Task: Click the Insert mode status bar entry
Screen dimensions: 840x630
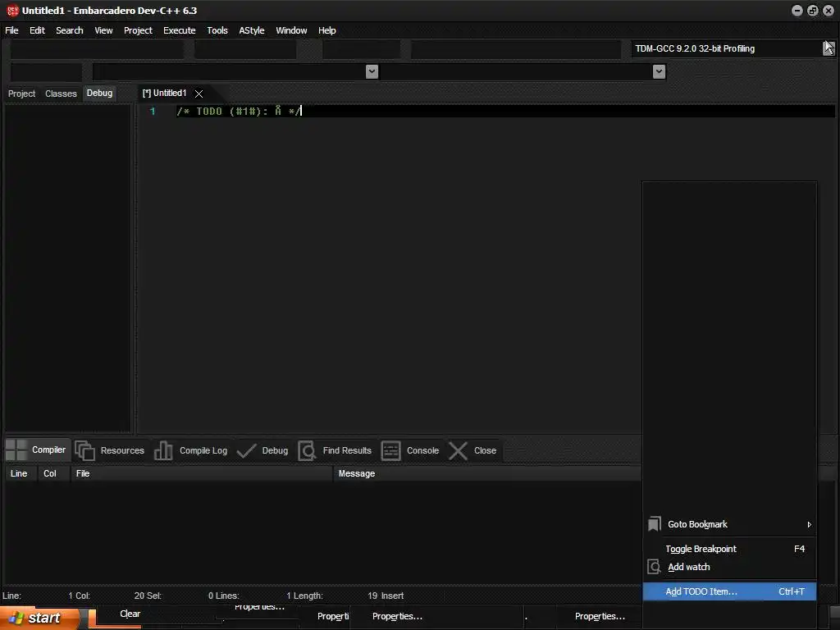Action: click(393, 596)
